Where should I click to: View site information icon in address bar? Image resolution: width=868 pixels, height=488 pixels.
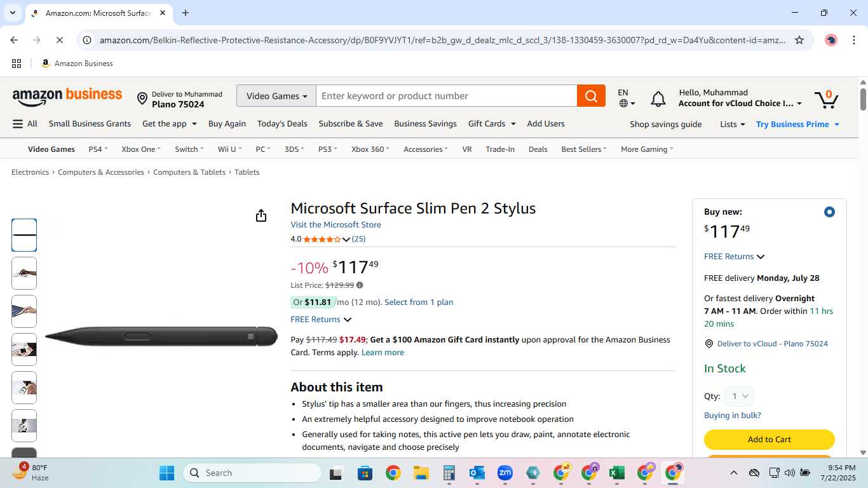88,40
